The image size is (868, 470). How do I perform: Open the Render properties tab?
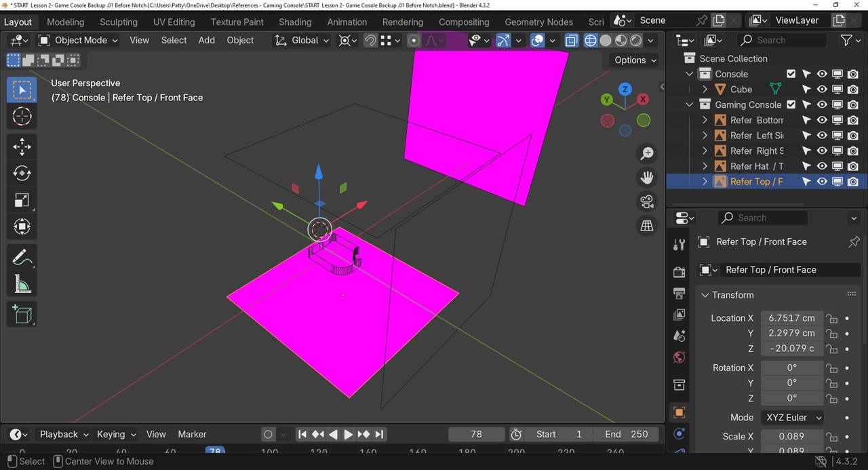click(x=679, y=272)
